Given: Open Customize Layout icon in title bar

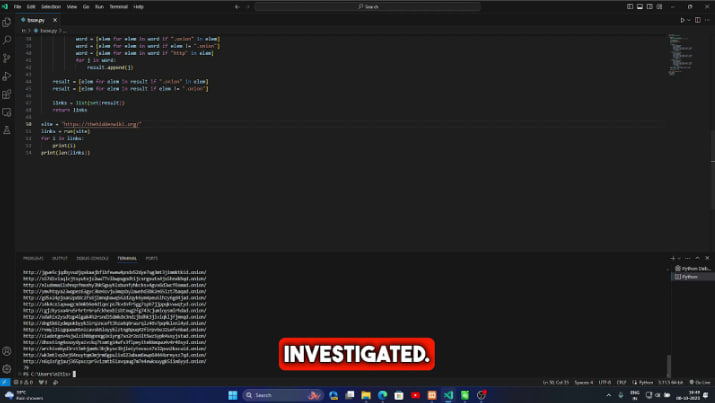Looking at the screenshot, I should 659,6.
